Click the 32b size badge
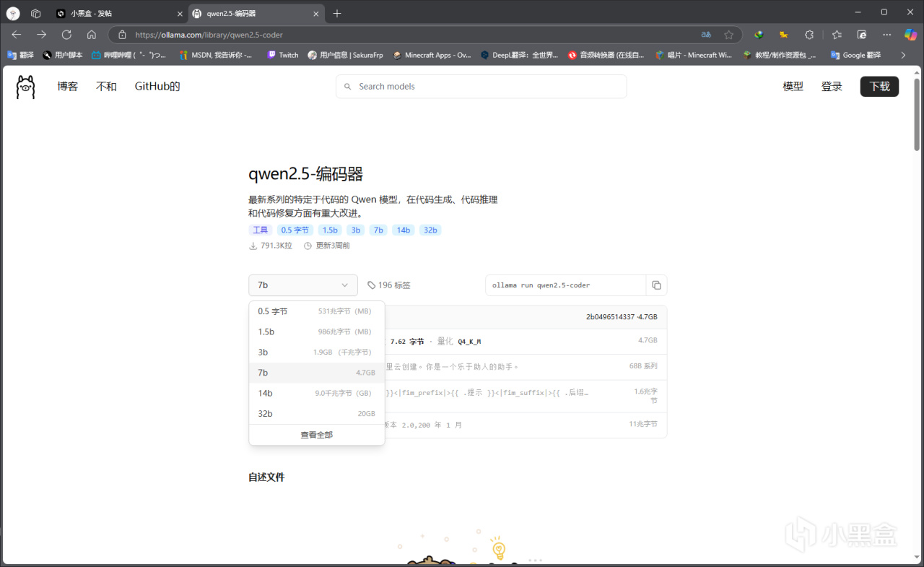Screen dimensions: 924x567 [430, 230]
